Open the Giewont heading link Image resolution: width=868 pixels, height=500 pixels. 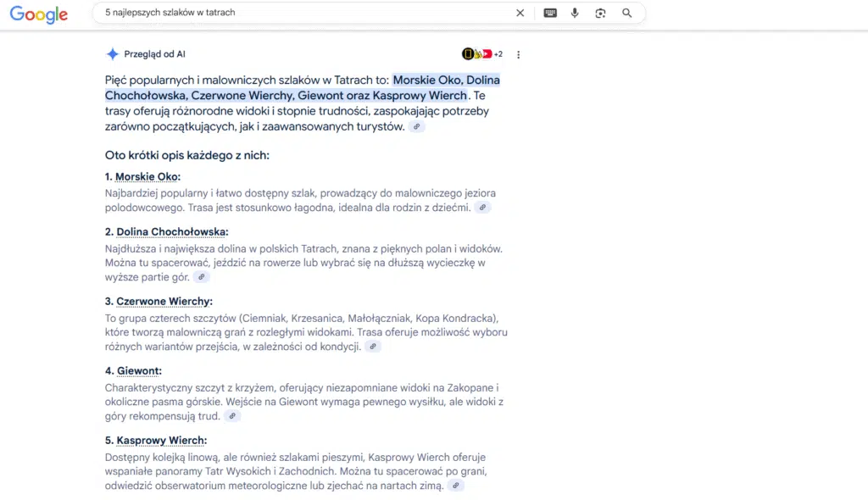(x=138, y=370)
